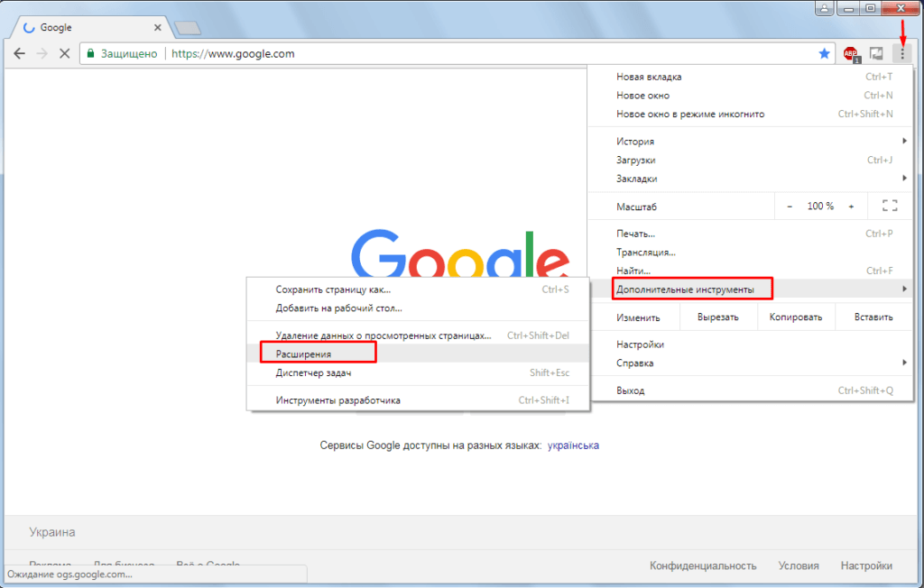Click the back navigation arrow
The width and height of the screenshot is (924, 588).
tap(19, 54)
